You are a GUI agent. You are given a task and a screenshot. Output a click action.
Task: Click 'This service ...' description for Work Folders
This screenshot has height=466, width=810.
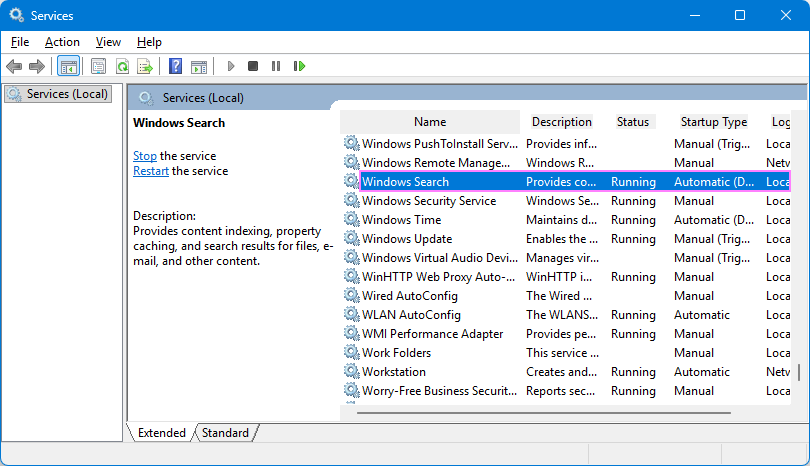point(562,353)
